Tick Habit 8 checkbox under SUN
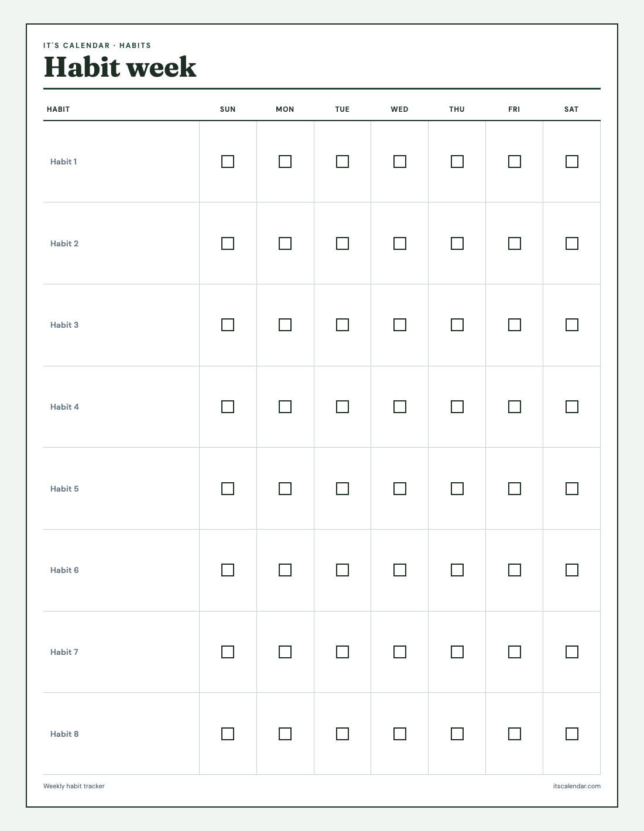Viewport: 644px width, 831px height. tap(228, 734)
